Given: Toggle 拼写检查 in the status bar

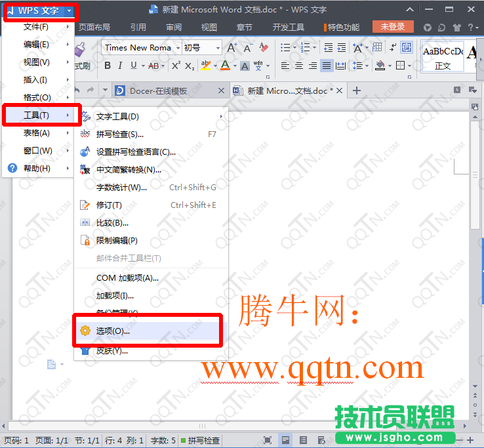Looking at the screenshot, I should coord(200,440).
